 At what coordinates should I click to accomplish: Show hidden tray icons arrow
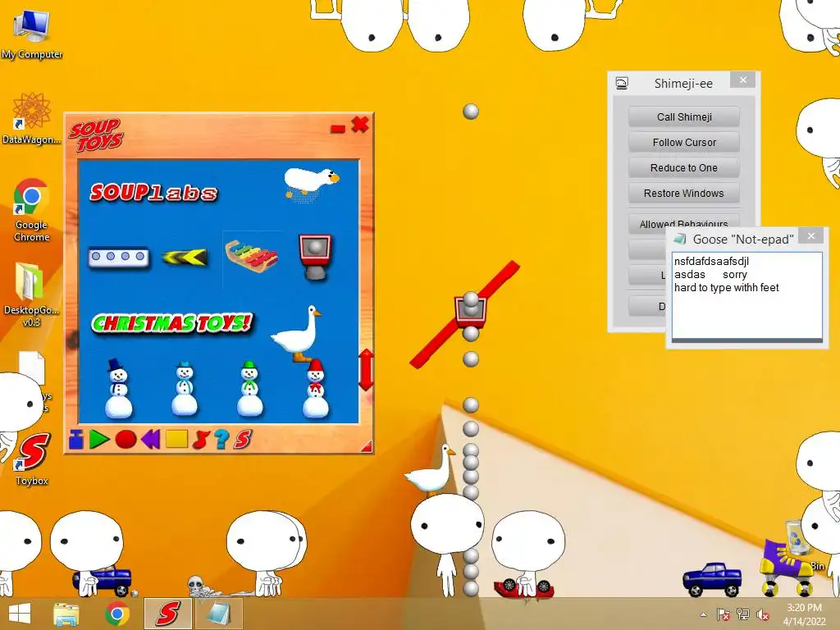[x=703, y=614]
